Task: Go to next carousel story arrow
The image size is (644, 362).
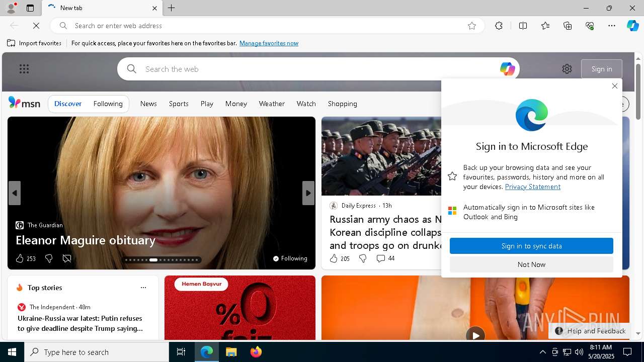Action: point(308,193)
